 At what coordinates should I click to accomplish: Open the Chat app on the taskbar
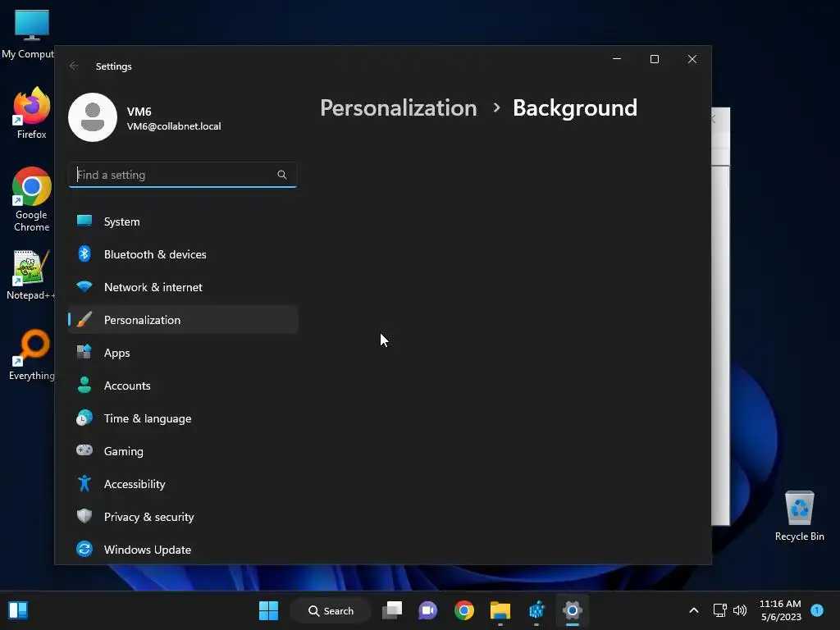(428, 610)
